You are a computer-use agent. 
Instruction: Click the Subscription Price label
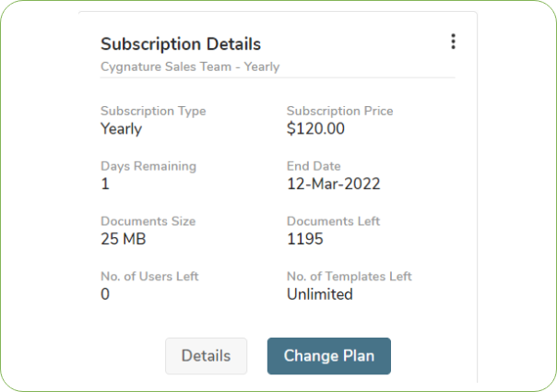(339, 111)
